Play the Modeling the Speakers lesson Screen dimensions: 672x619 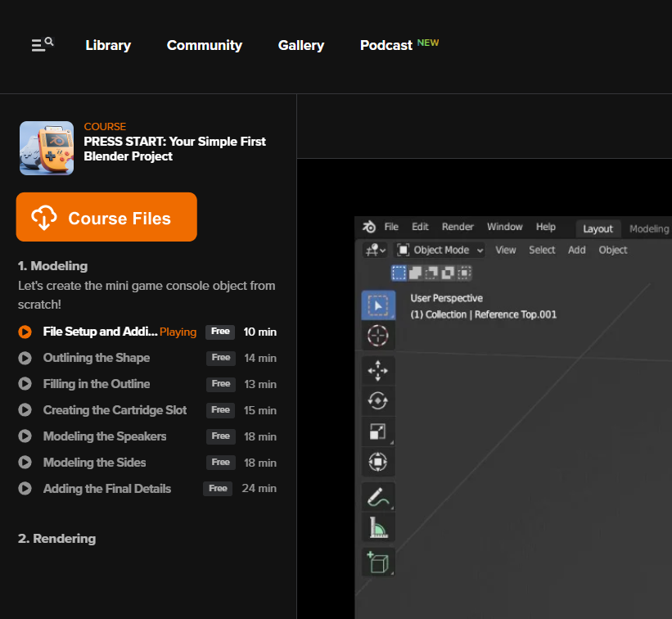105,436
